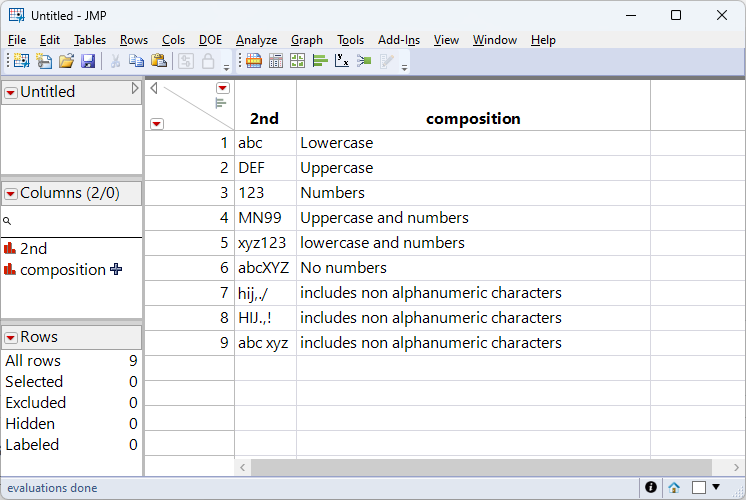Toggle the Untitled panel's right disclosure triangle
This screenshot has width=746, height=500.
click(136, 89)
